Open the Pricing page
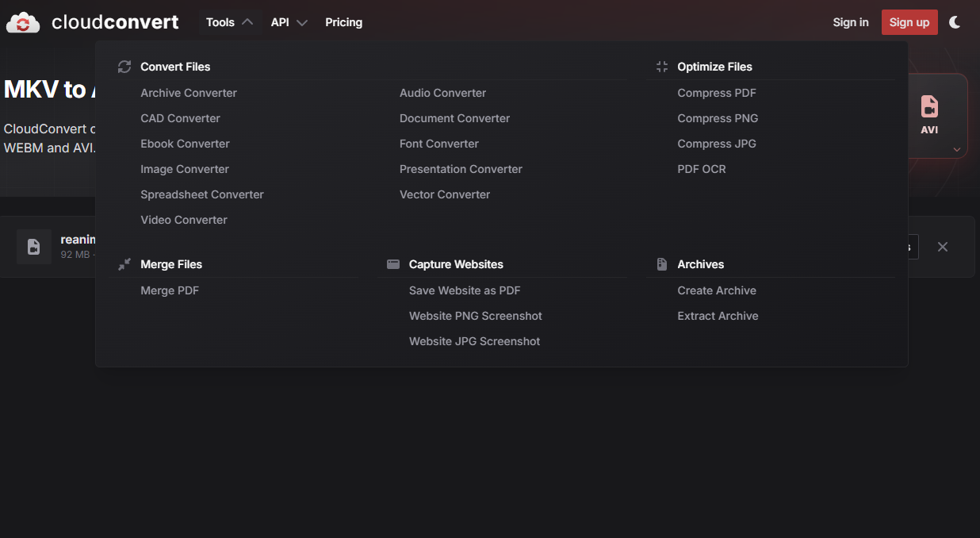 343,22
